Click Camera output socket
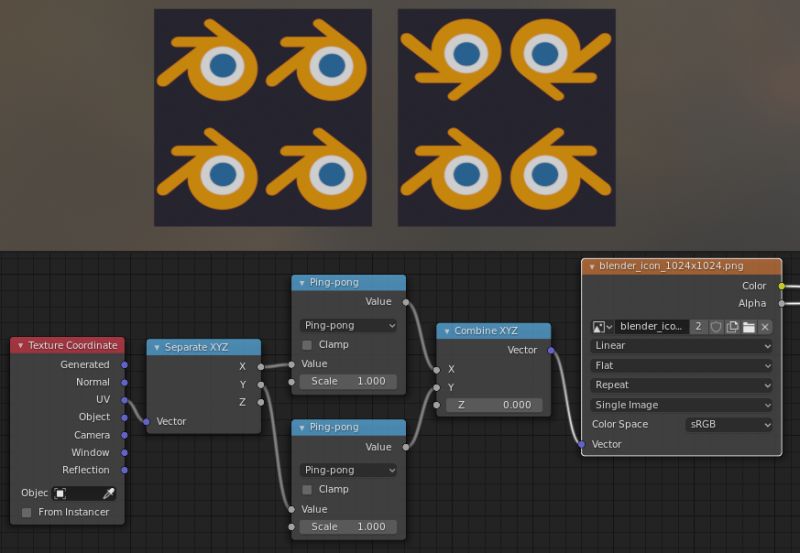The width and height of the screenshot is (800, 553). 124,435
